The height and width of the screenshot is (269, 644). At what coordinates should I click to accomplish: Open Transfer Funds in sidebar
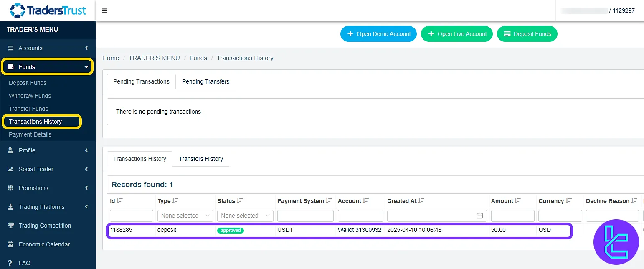[x=28, y=109]
